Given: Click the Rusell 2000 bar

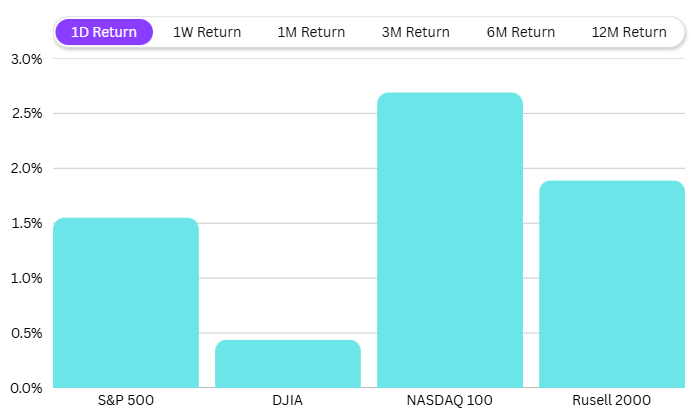Looking at the screenshot, I should point(612,284).
